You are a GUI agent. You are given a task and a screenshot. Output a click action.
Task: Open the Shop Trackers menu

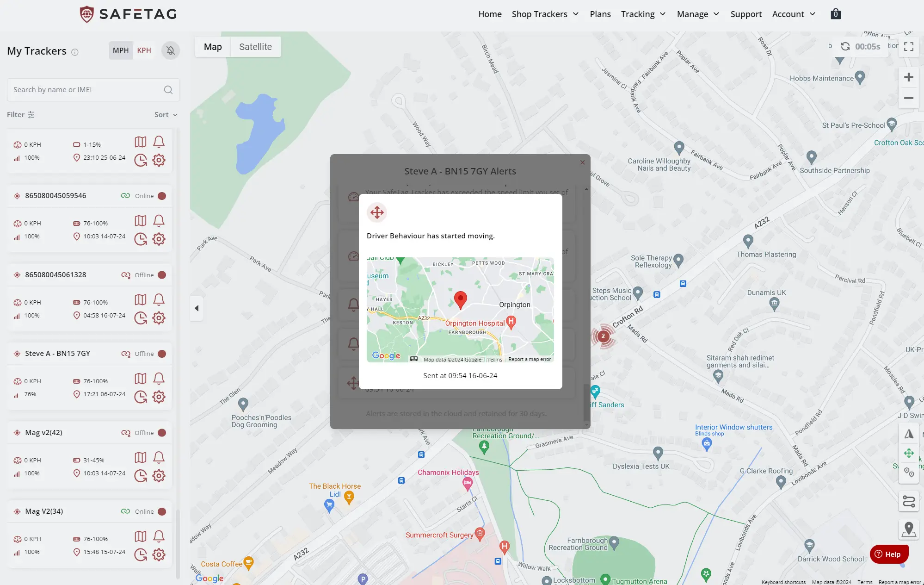tap(545, 14)
